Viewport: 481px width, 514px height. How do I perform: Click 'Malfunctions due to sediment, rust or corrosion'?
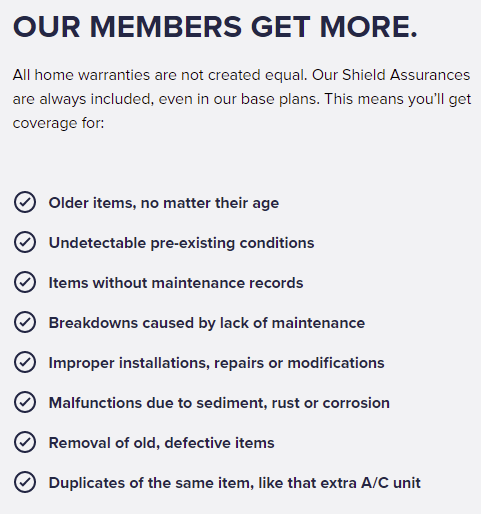tap(219, 403)
